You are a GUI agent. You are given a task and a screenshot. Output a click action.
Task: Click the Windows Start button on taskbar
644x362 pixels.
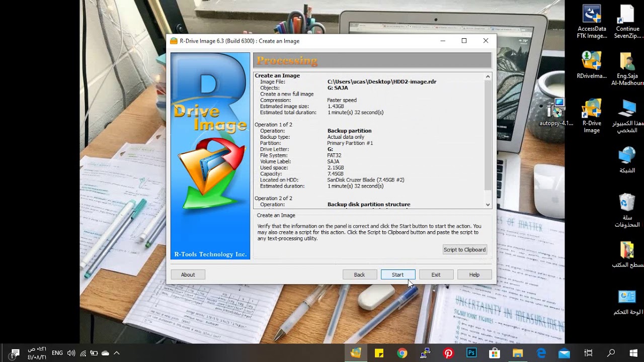coord(633,353)
